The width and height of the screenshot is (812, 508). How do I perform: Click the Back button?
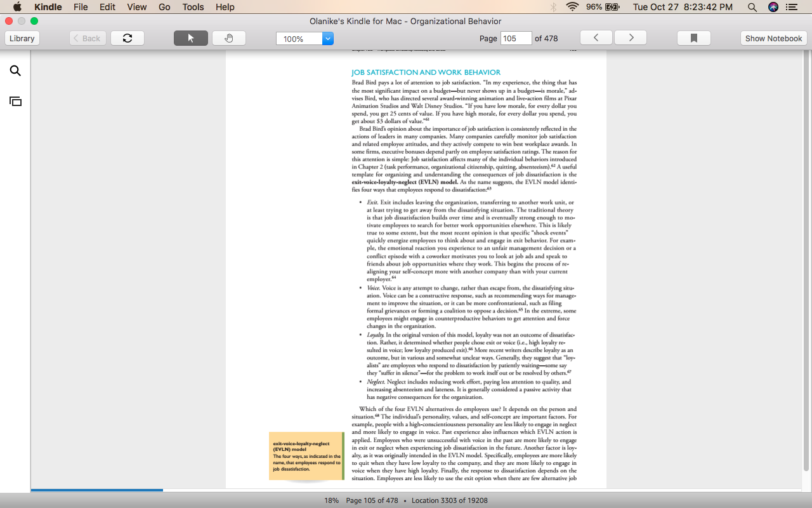[87, 38]
